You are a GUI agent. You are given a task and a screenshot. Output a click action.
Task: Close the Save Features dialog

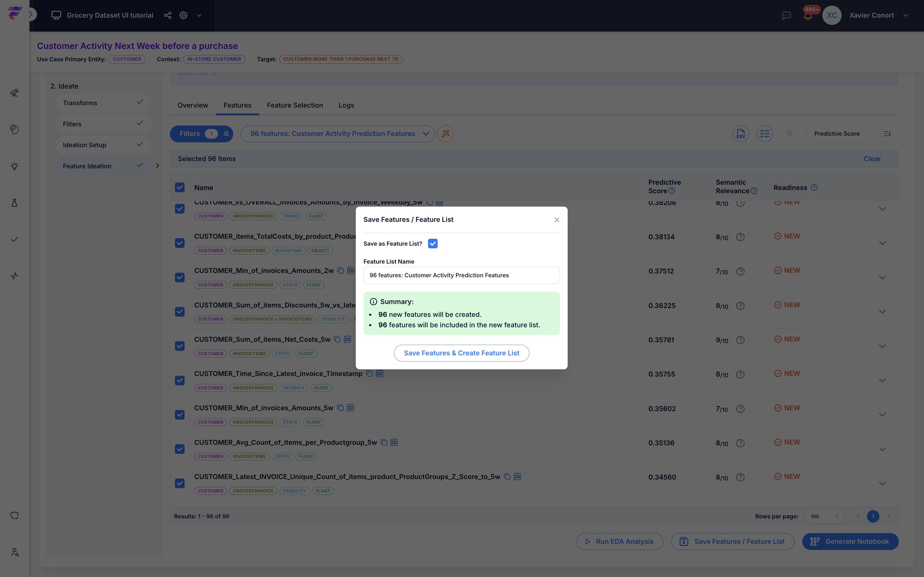557,220
